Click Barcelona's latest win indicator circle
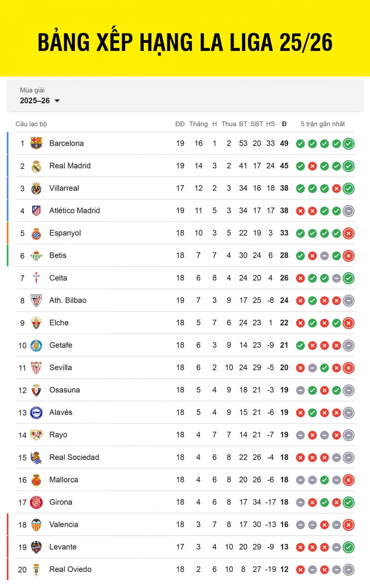Image resolution: width=370 pixels, height=588 pixels. click(x=348, y=143)
